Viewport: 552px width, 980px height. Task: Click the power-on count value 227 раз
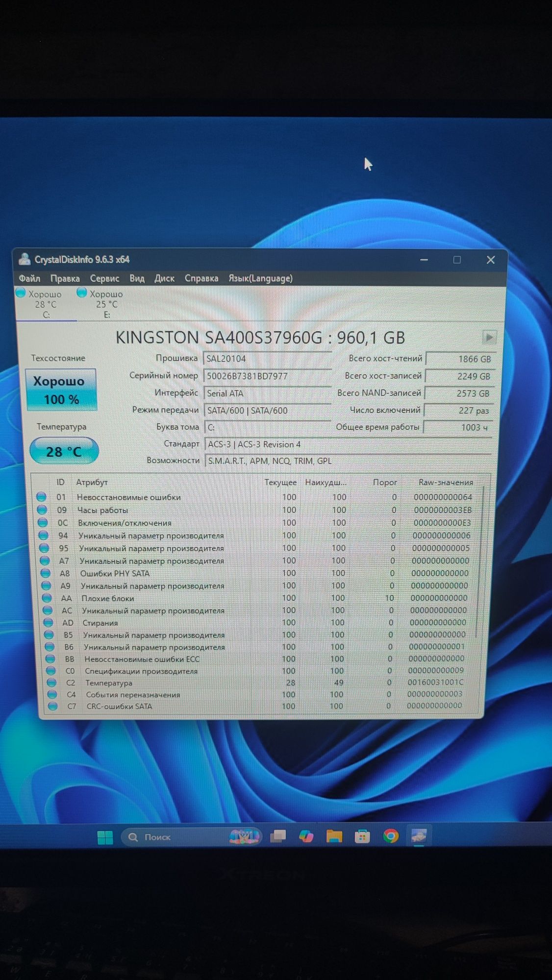coord(459,410)
